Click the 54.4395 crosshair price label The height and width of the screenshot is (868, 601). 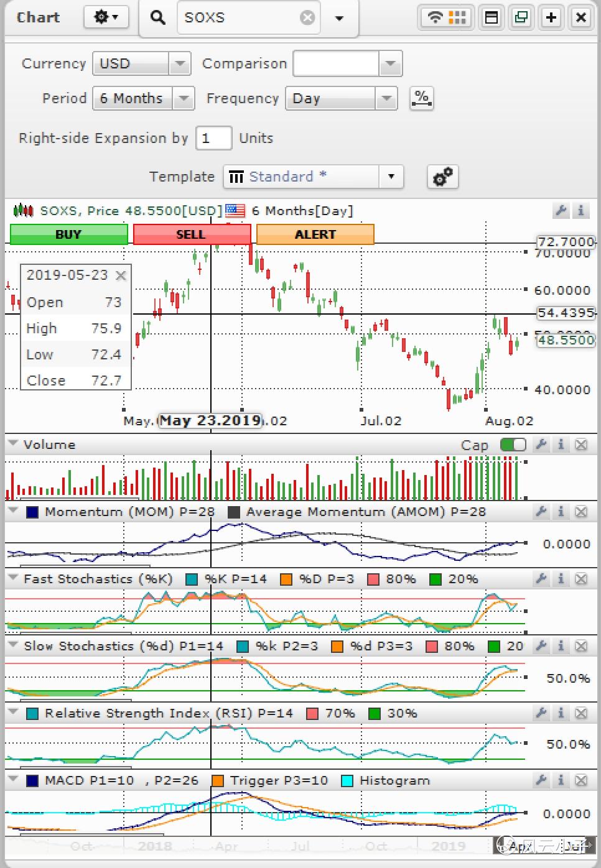(x=566, y=313)
